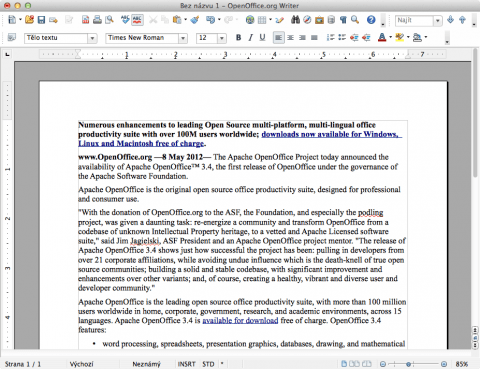Toggle AutoSpellcheck (ABC with red underline)
The height and width of the screenshot is (369, 480).
137,20
